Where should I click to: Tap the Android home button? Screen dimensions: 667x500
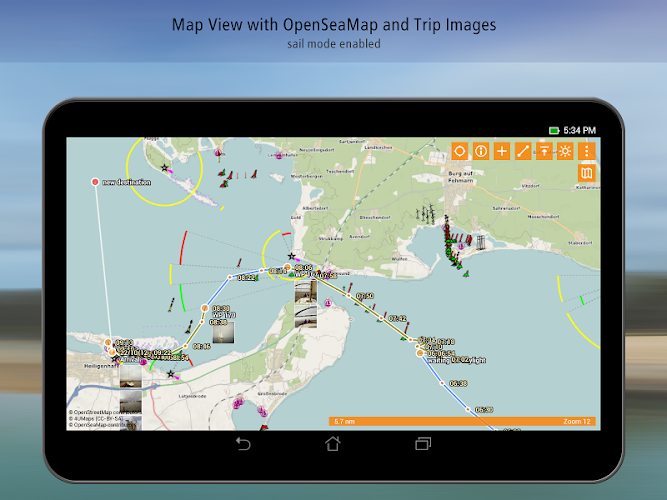tap(333, 443)
